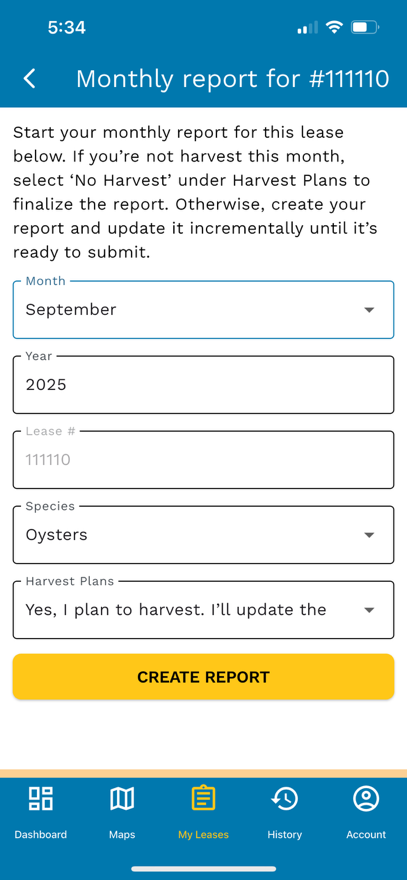The width and height of the screenshot is (407, 880).
Task: Tap the battery indicator icon
Action: [365, 27]
